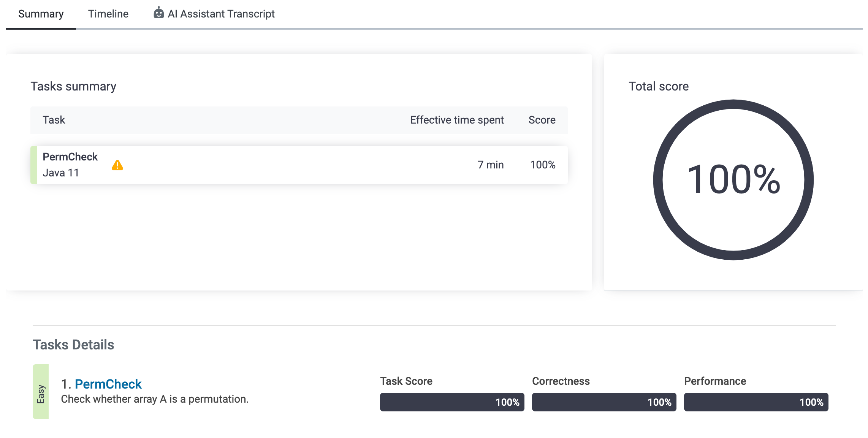Click the Tasks summary heading

pyautogui.click(x=73, y=86)
